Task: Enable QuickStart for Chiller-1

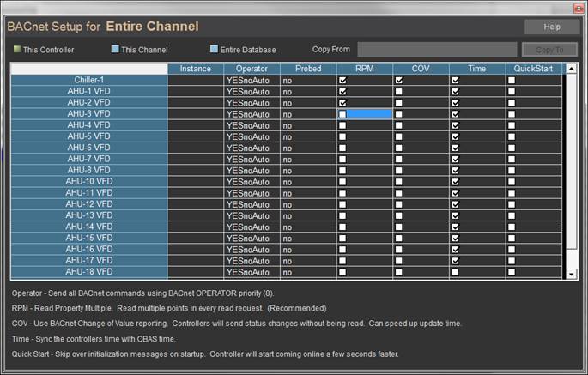Action: tap(512, 80)
